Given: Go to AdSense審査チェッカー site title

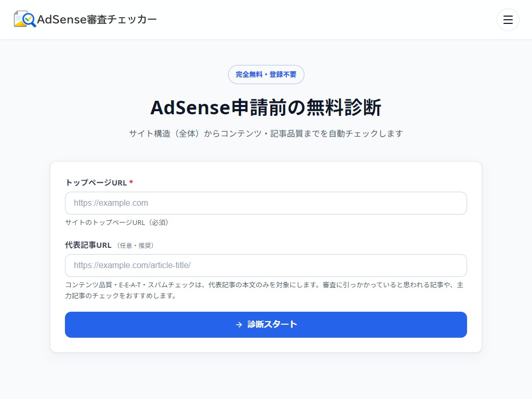Looking at the screenshot, I should (97, 19).
